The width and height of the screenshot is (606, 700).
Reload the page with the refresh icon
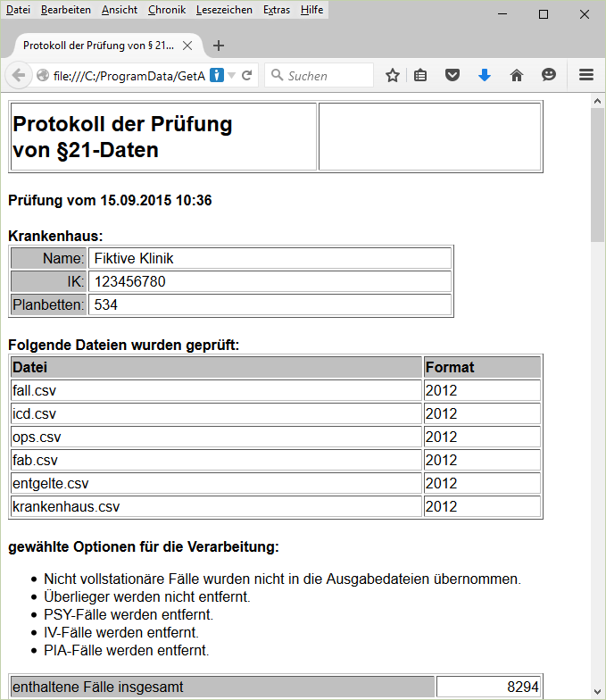tap(246, 75)
